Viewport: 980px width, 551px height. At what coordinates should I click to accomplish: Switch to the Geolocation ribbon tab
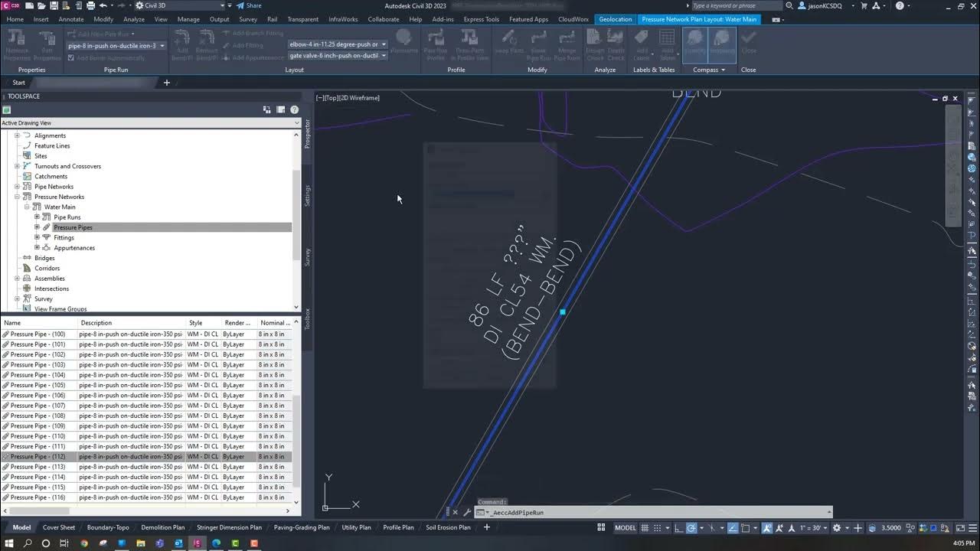tap(616, 19)
